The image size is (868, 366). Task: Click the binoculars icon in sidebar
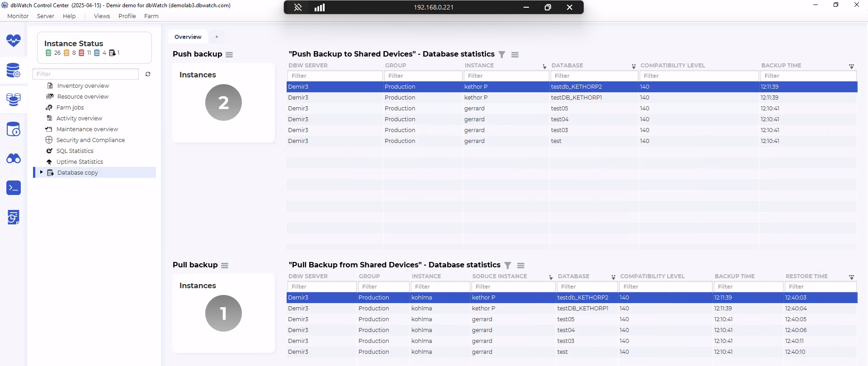coord(14,158)
